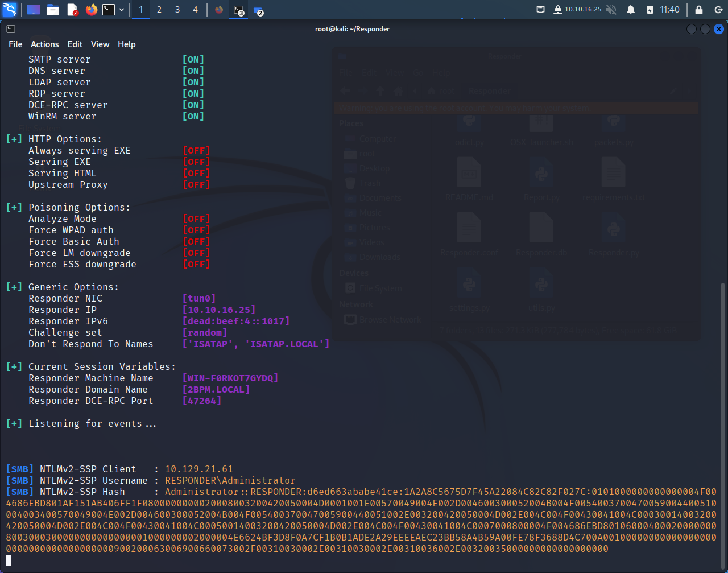The height and width of the screenshot is (573, 728).
Task: Click the "Poisoning Options:" heading
Action: 80,208
